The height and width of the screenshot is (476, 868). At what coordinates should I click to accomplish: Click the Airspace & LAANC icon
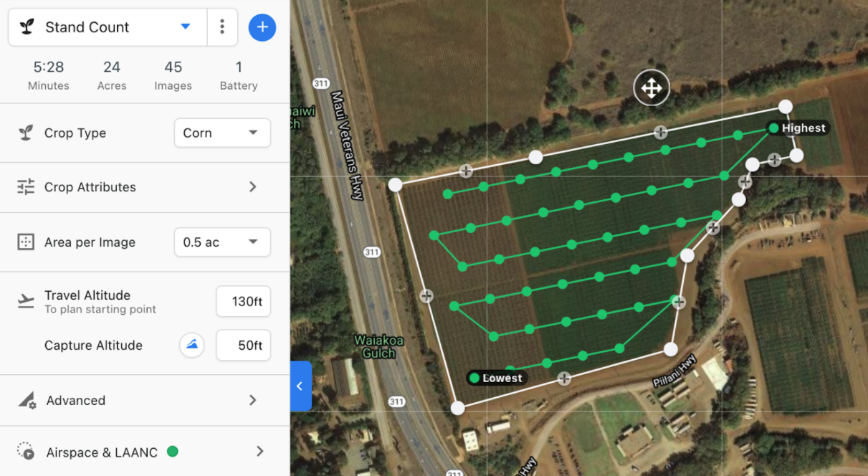pos(26,452)
